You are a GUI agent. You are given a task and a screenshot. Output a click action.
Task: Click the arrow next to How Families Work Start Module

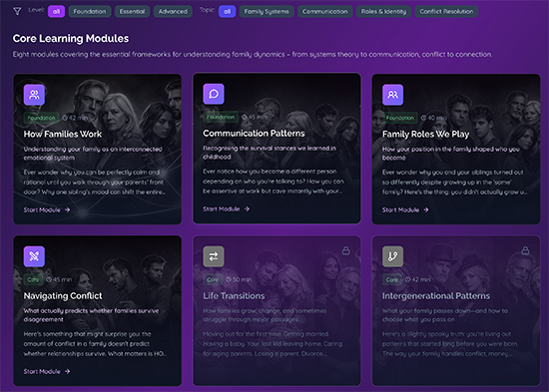pyautogui.click(x=68, y=210)
